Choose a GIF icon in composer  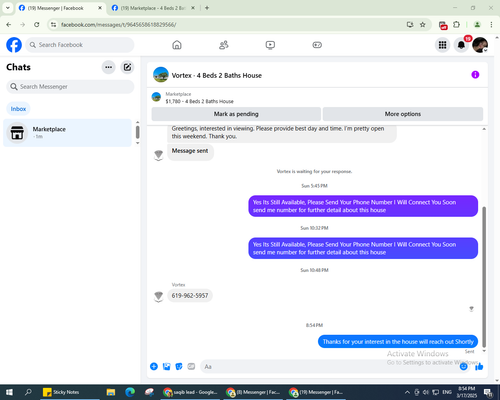pos(191,367)
